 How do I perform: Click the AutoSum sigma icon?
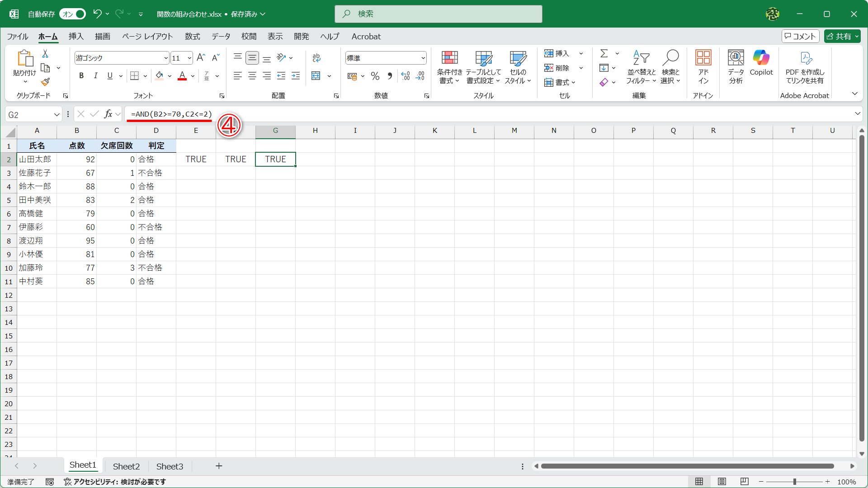point(604,54)
